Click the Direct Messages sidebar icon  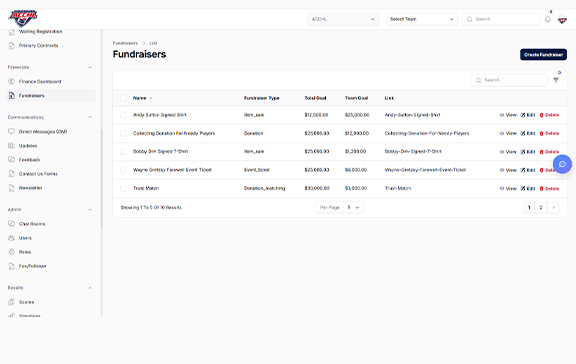11,131
